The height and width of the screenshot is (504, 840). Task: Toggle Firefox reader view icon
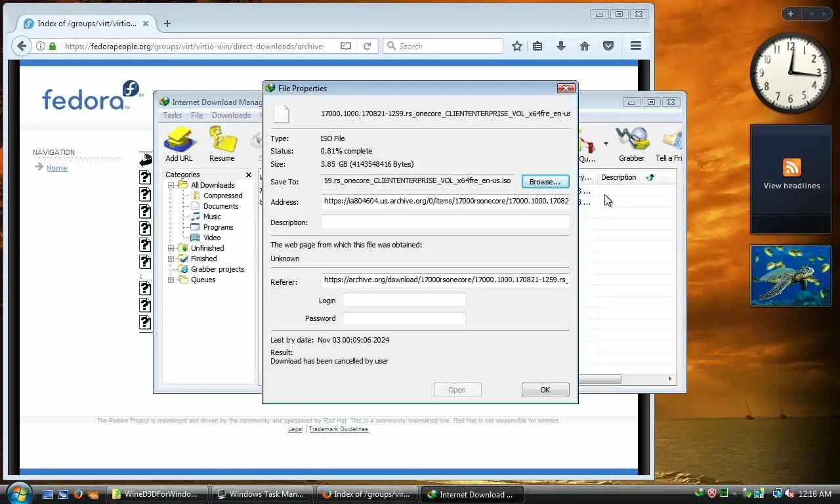346,46
